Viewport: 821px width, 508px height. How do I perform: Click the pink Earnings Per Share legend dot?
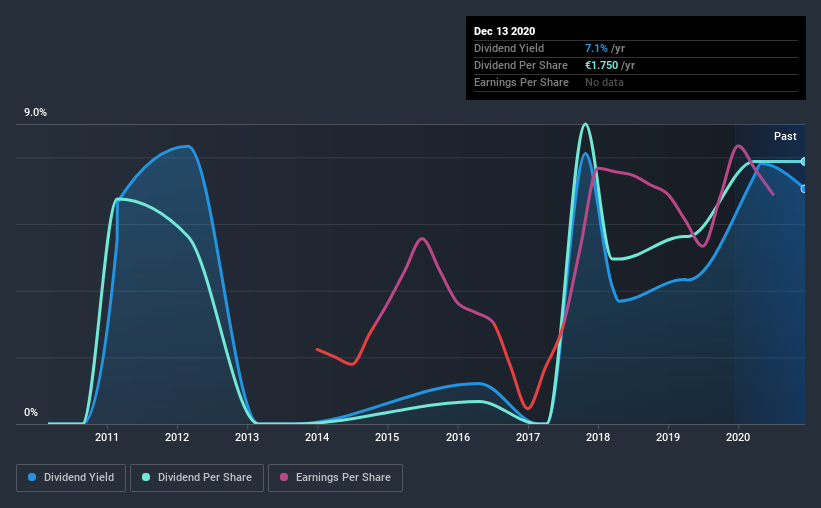pyautogui.click(x=284, y=477)
